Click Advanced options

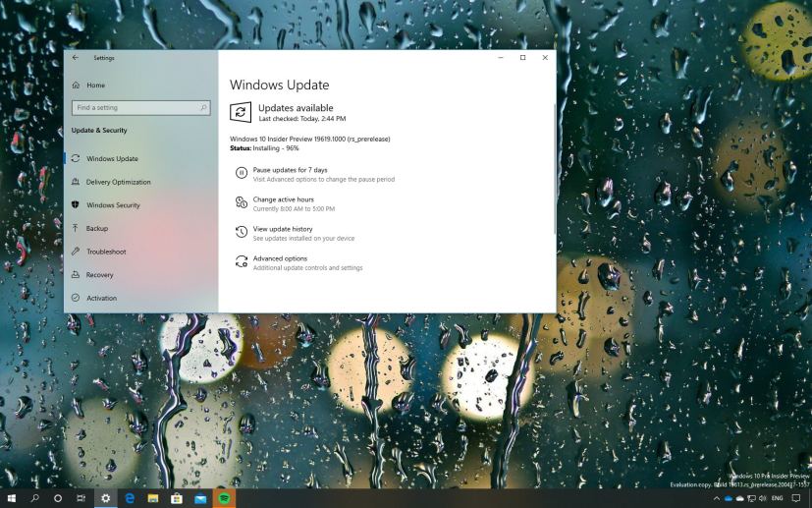click(x=280, y=258)
